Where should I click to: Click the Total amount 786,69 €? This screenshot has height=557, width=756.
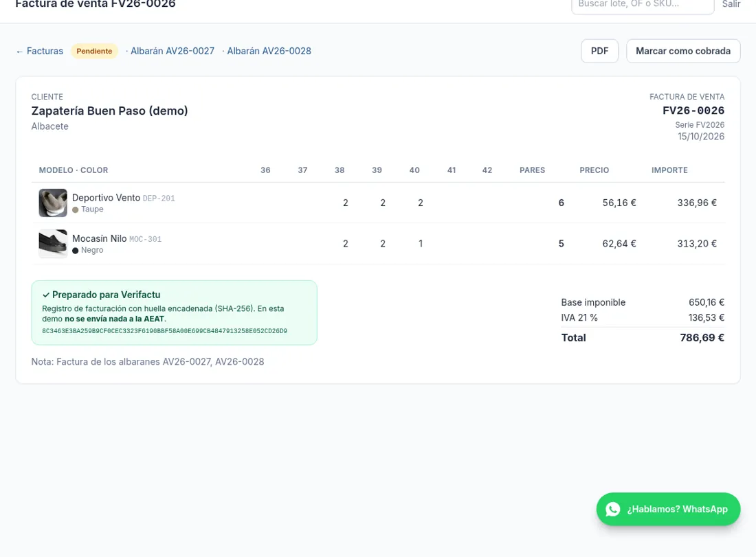coord(702,338)
